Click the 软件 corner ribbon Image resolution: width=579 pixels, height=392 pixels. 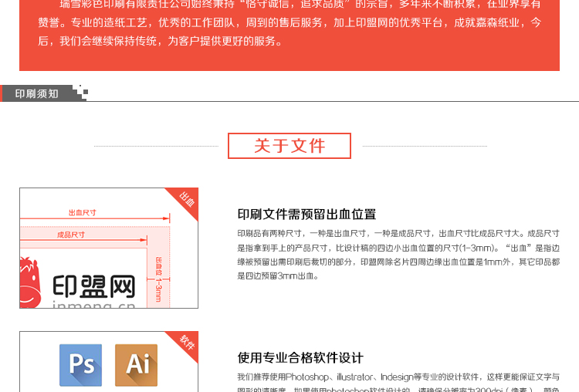point(187,343)
